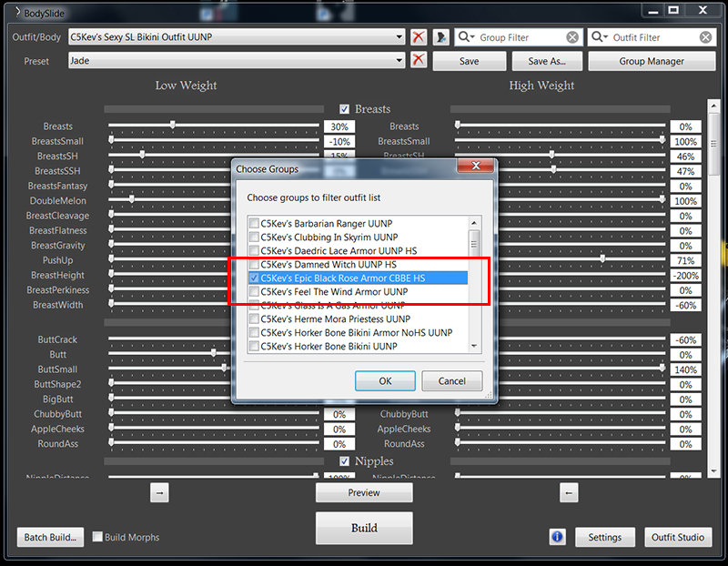Click the blue info about icon
The height and width of the screenshot is (566, 728).
pyautogui.click(x=557, y=537)
